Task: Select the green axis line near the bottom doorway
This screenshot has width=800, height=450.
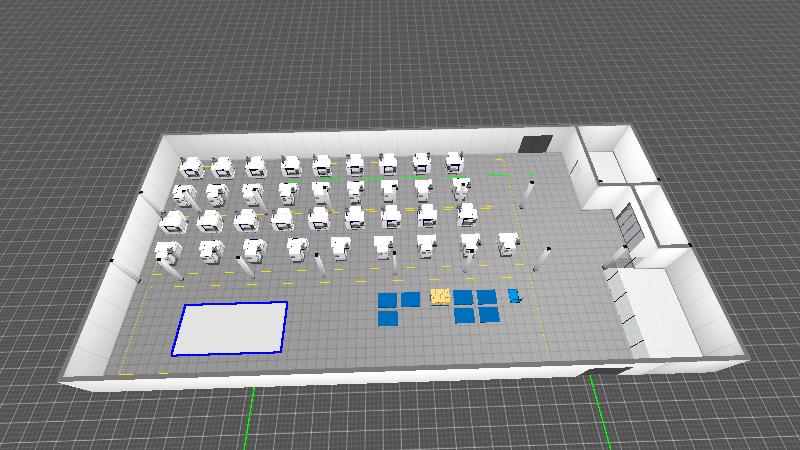Action: pyautogui.click(x=599, y=411)
